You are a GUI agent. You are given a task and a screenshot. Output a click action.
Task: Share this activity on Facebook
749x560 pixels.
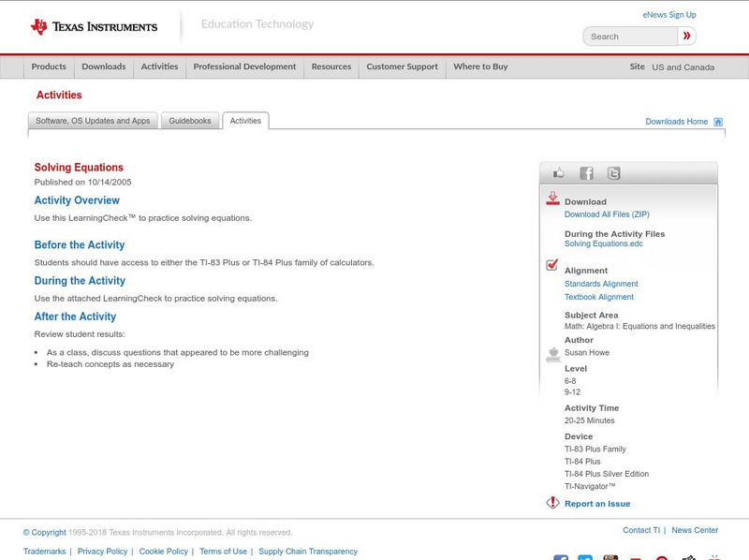click(x=587, y=173)
